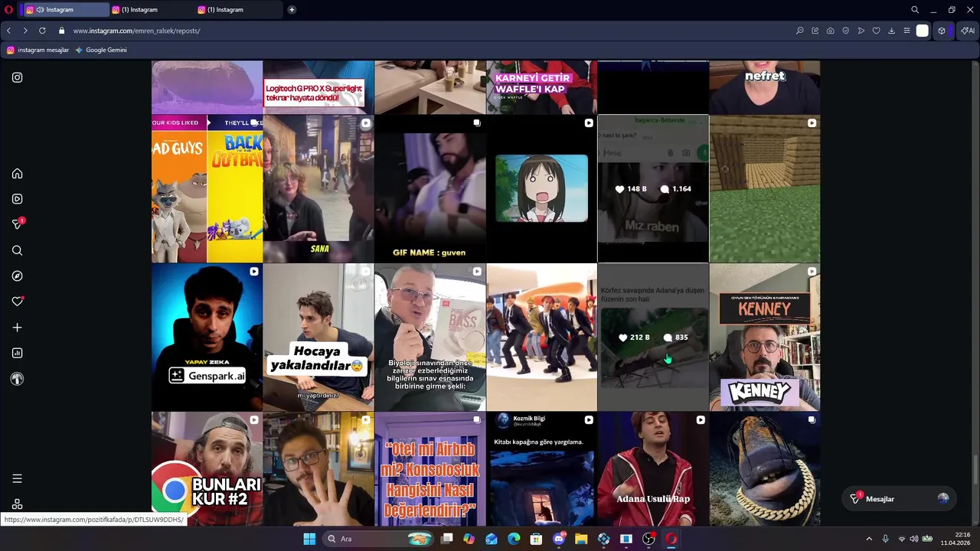Open the Opera downloads icon

(x=891, y=31)
